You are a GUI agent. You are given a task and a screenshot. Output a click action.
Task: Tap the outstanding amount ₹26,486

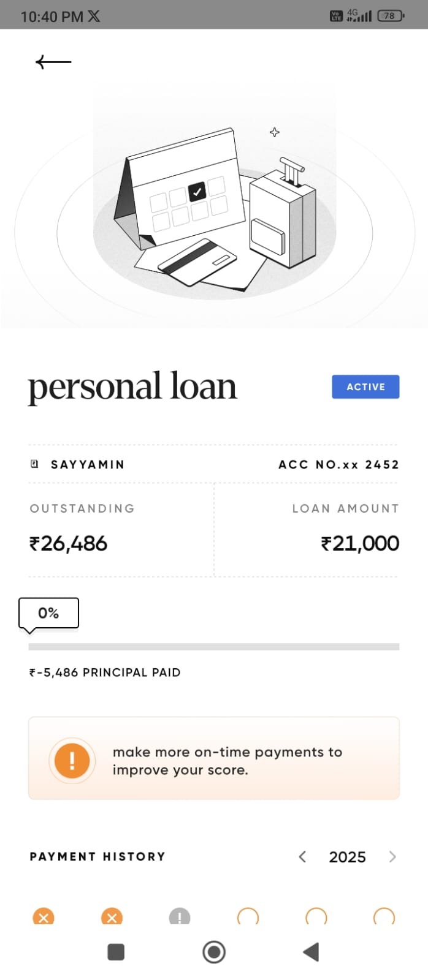click(69, 543)
